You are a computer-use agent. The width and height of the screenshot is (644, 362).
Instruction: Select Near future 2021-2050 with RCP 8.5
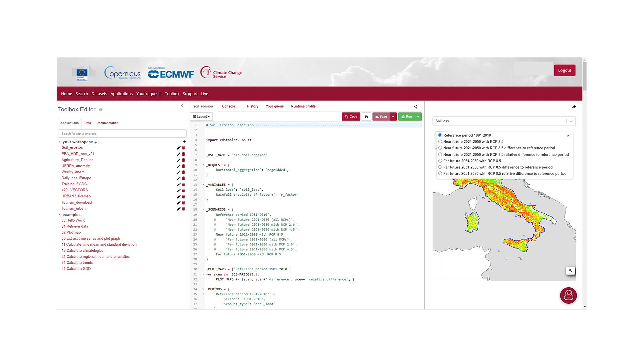[440, 142]
